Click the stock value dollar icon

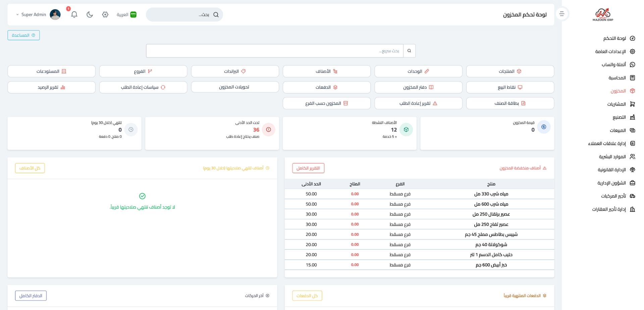point(544,127)
